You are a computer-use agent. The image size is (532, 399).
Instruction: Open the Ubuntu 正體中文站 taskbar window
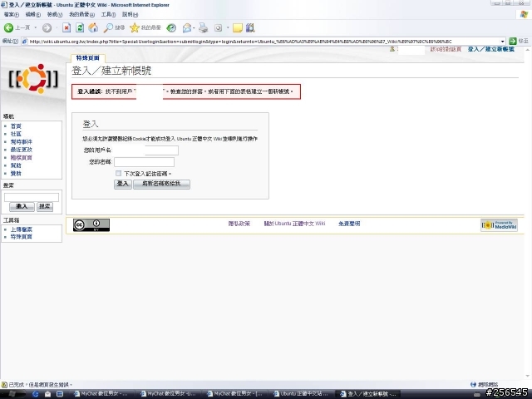point(303,393)
